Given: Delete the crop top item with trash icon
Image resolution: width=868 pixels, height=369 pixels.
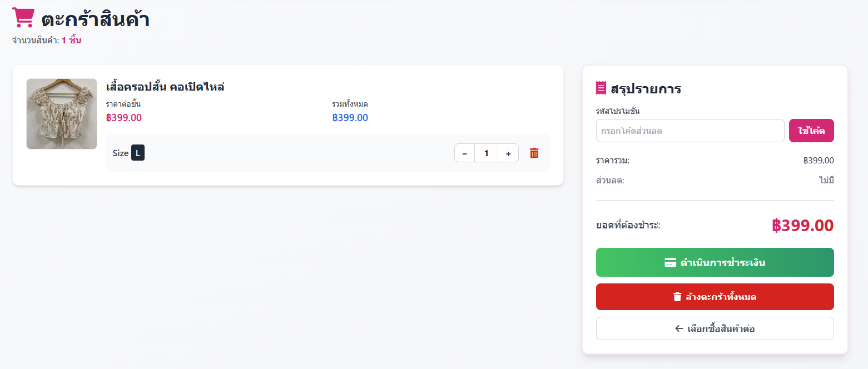Looking at the screenshot, I should pyautogui.click(x=534, y=153).
